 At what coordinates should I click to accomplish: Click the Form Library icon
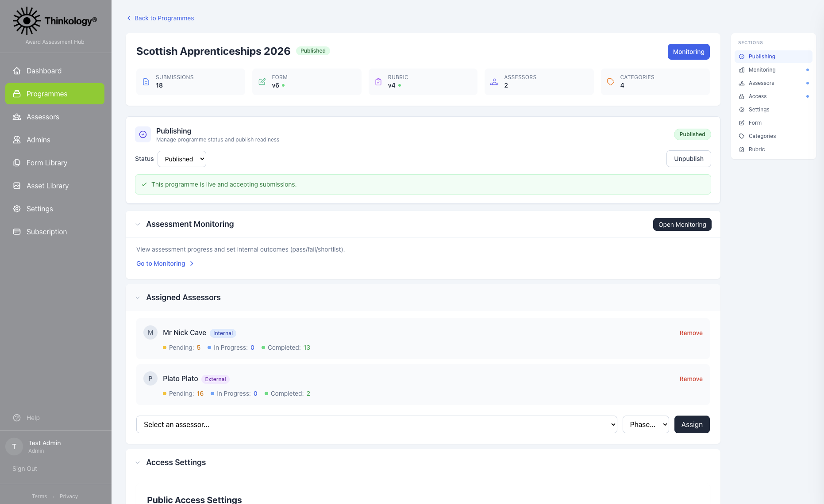click(17, 163)
